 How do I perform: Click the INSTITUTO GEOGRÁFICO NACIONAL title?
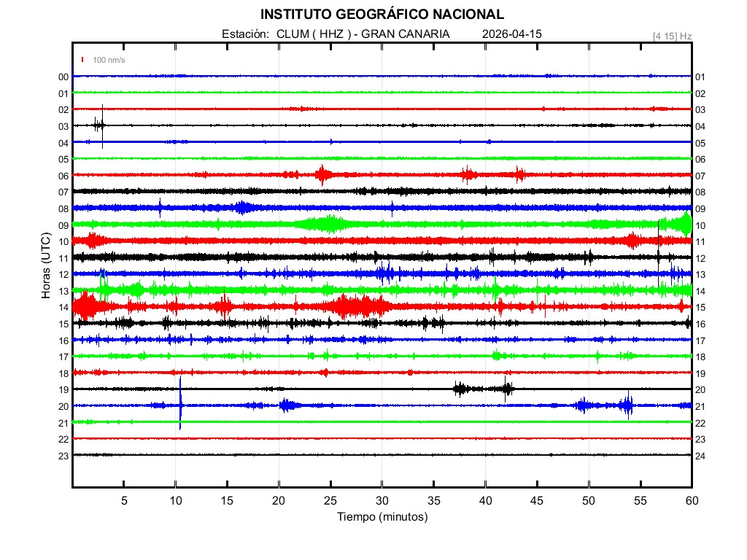point(382,14)
